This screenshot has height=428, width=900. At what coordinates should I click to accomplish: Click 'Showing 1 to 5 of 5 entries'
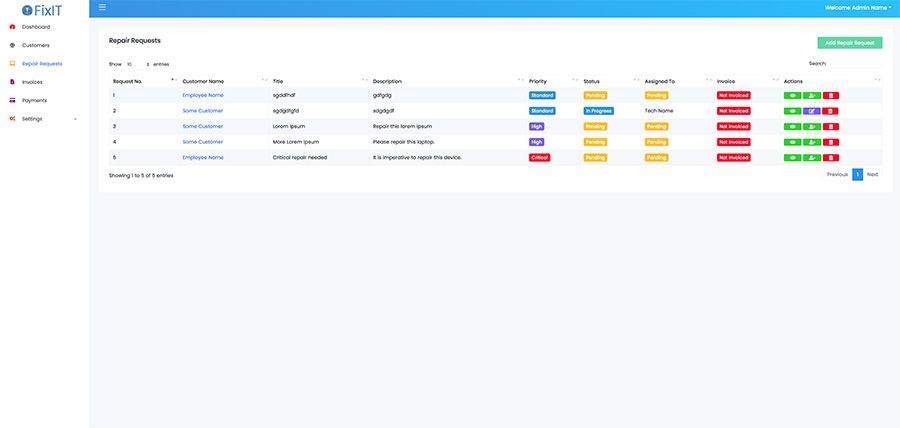point(141,176)
